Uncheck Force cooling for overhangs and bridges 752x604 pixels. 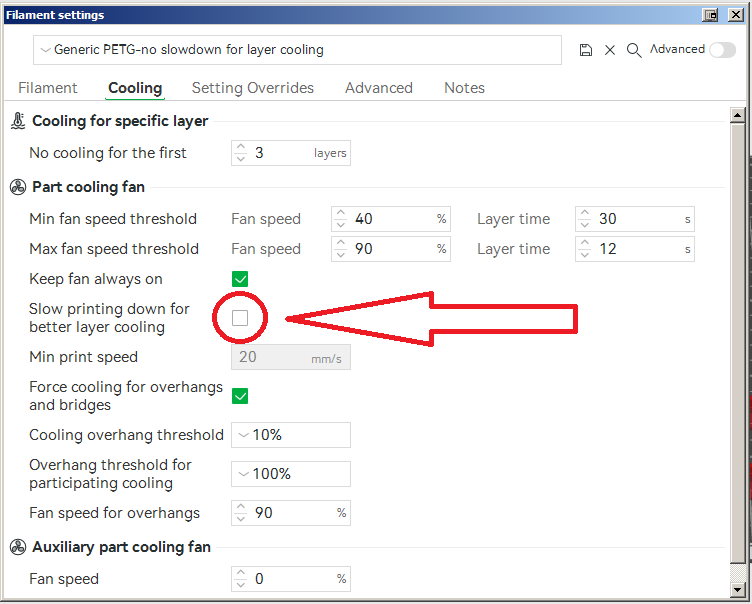click(x=240, y=396)
